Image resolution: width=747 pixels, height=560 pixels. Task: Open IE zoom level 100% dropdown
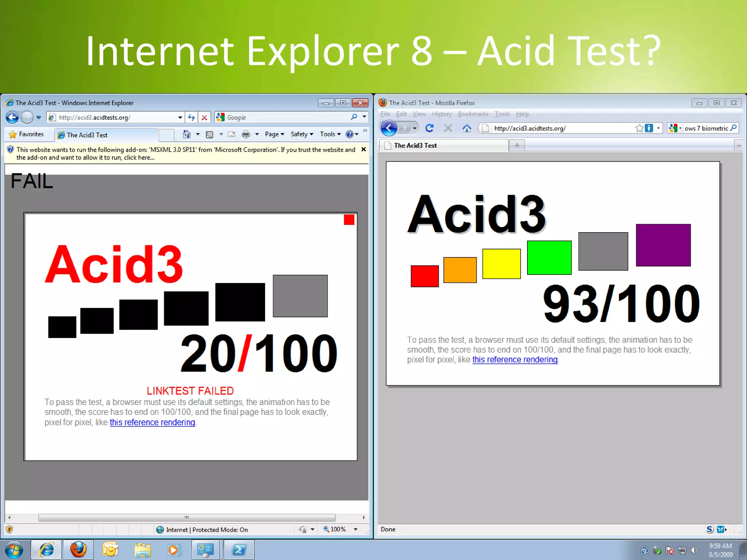355,529
